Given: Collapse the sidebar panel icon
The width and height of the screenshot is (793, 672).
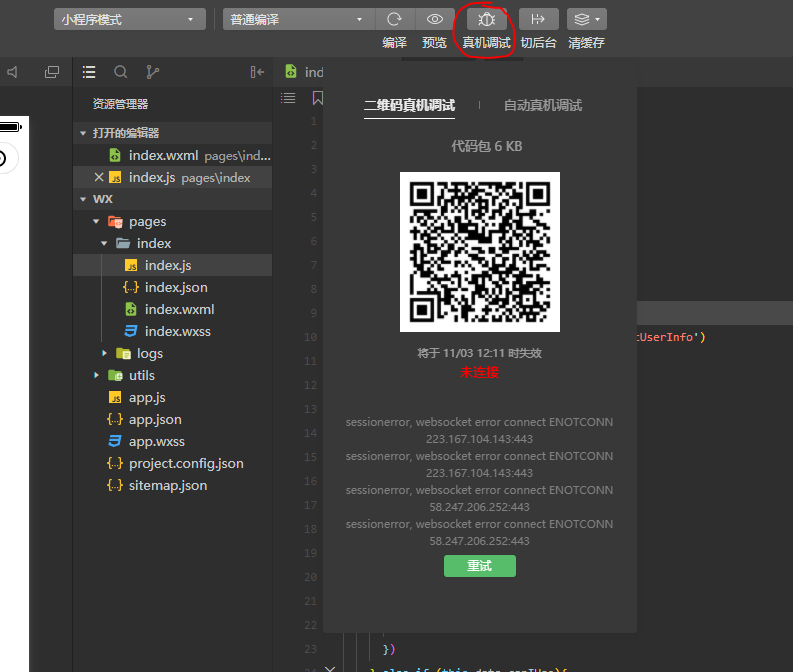Looking at the screenshot, I should click(257, 72).
